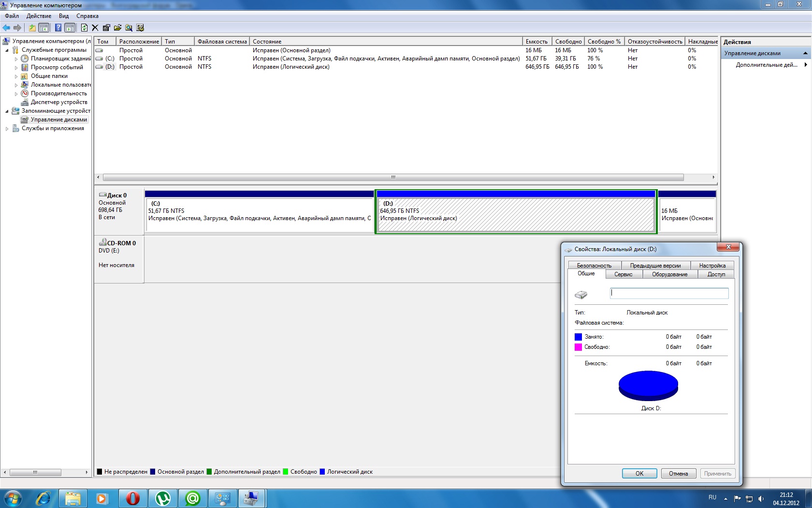Click the Help question mark toolbar icon
812x508 pixels.
58,28
